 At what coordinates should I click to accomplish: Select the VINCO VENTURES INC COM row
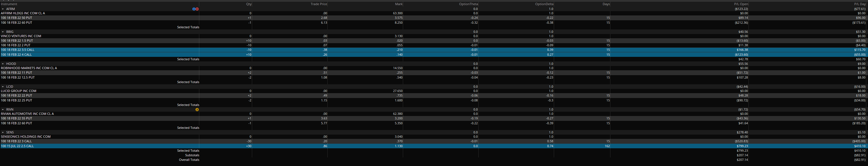434,36
